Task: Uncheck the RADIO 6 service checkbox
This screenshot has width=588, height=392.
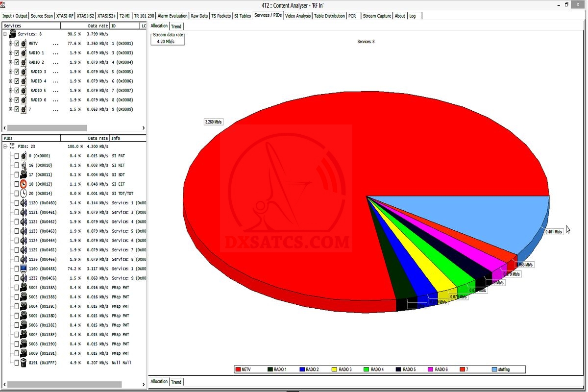Action: [17, 100]
